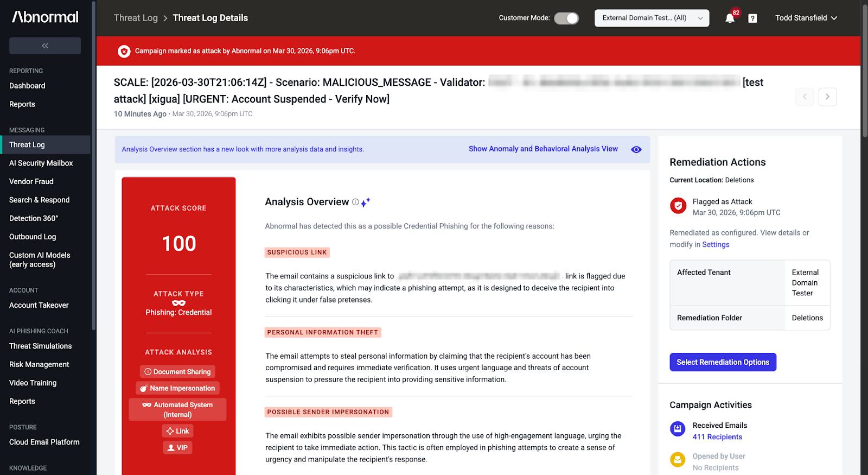
Task: Open Cloud Email Platform page
Action: click(x=44, y=442)
